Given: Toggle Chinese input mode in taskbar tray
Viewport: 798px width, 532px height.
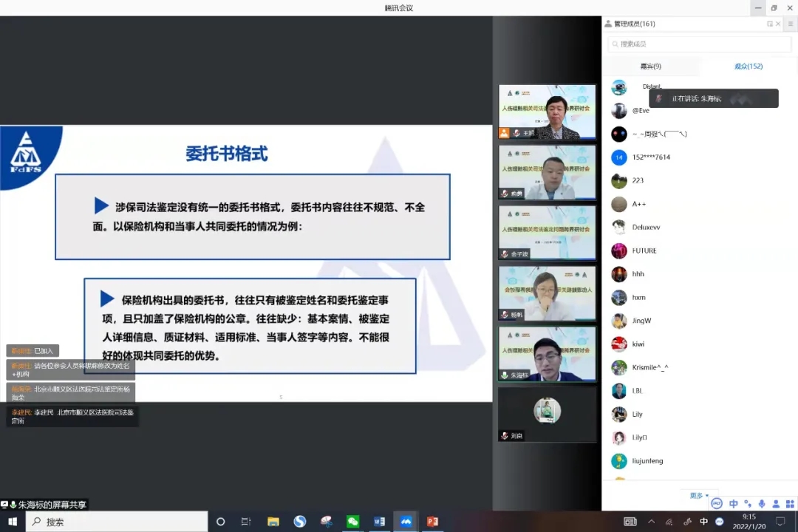Looking at the screenshot, I should [704, 522].
